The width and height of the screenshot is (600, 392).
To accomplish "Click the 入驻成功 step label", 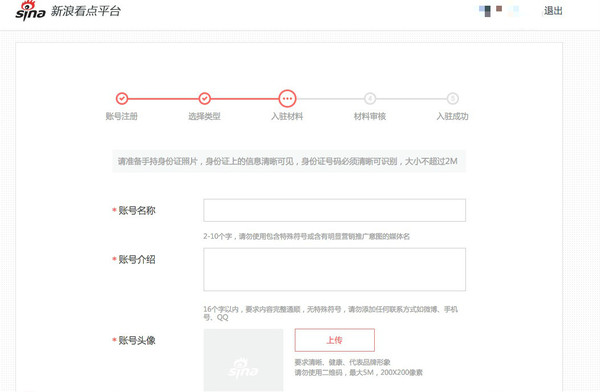I will [453, 116].
